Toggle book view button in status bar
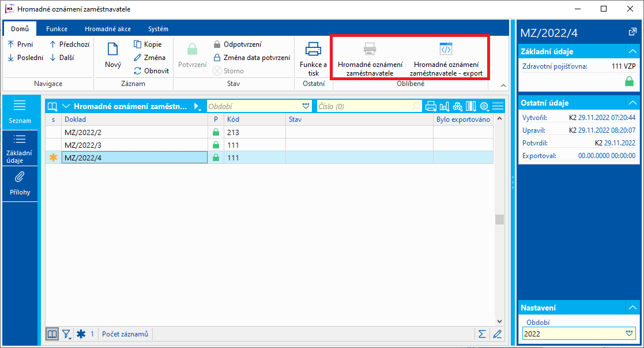The width and height of the screenshot is (644, 348). pyautogui.click(x=52, y=334)
